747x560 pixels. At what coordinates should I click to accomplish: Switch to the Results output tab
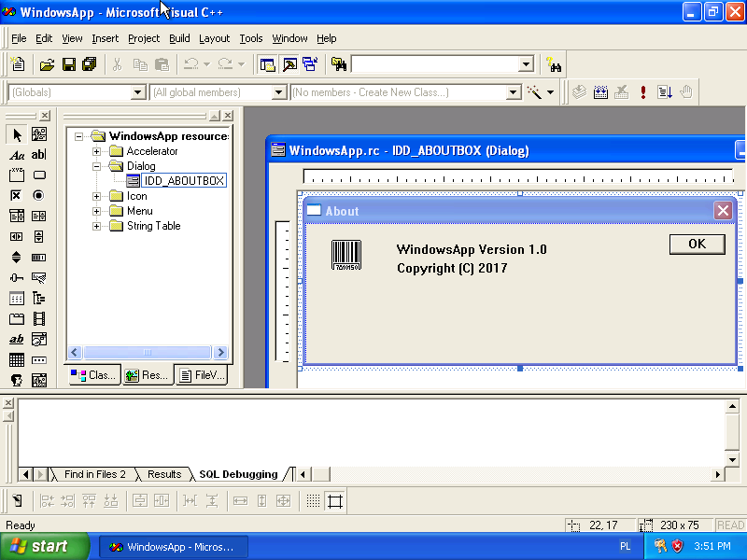[x=164, y=474]
